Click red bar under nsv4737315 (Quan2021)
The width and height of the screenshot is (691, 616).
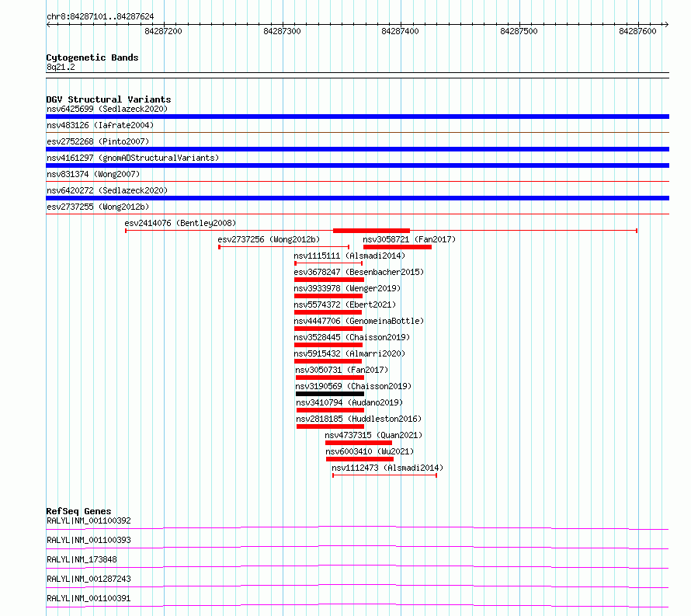[358, 443]
